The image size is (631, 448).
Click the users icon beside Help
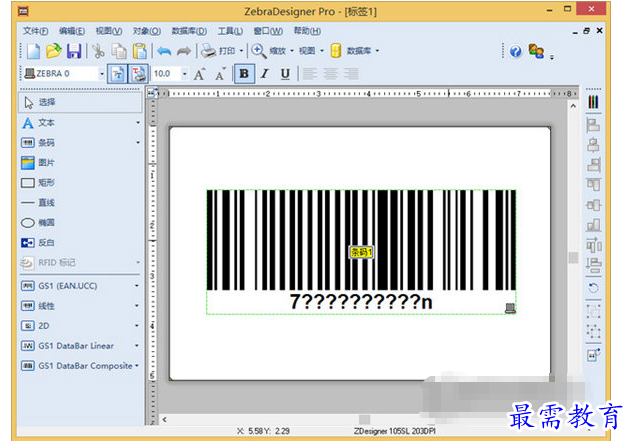[x=536, y=51]
